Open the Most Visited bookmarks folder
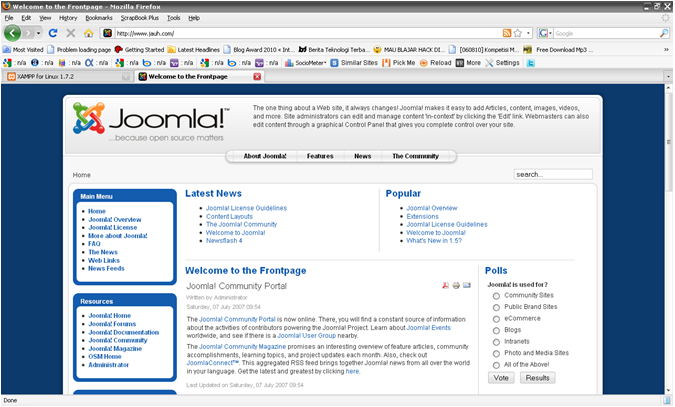The image size is (675, 407). coord(23,50)
